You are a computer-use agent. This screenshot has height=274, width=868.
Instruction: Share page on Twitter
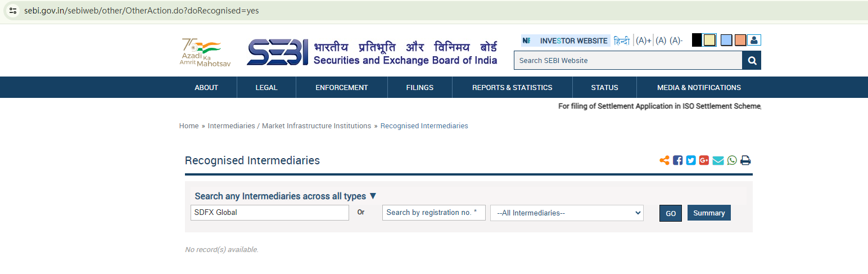(691, 160)
